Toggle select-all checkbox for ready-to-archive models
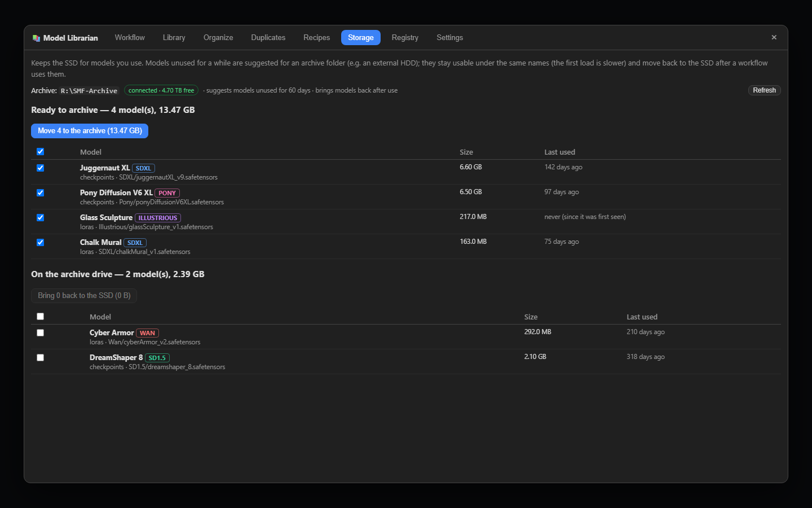This screenshot has width=812, height=508. (x=40, y=151)
